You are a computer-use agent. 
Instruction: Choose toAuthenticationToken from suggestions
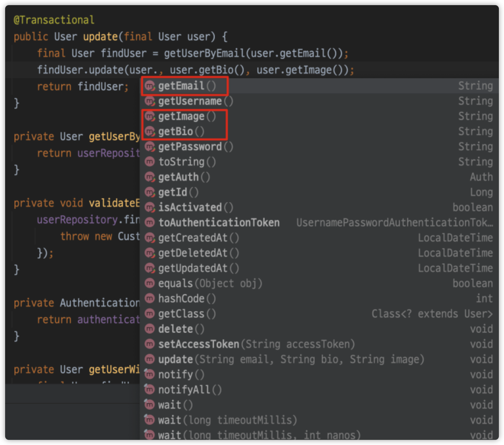coord(219,222)
